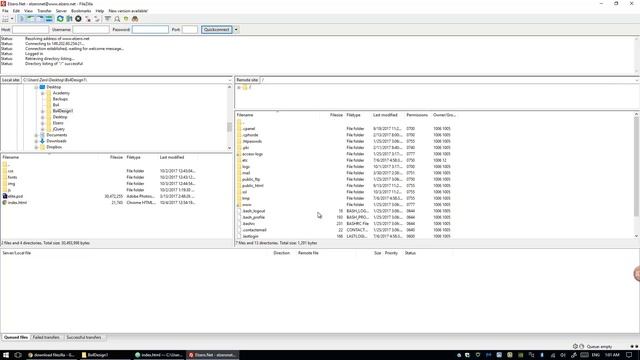Open 'New version available' menu
Screen dimensions: 640x360
tap(128, 11)
